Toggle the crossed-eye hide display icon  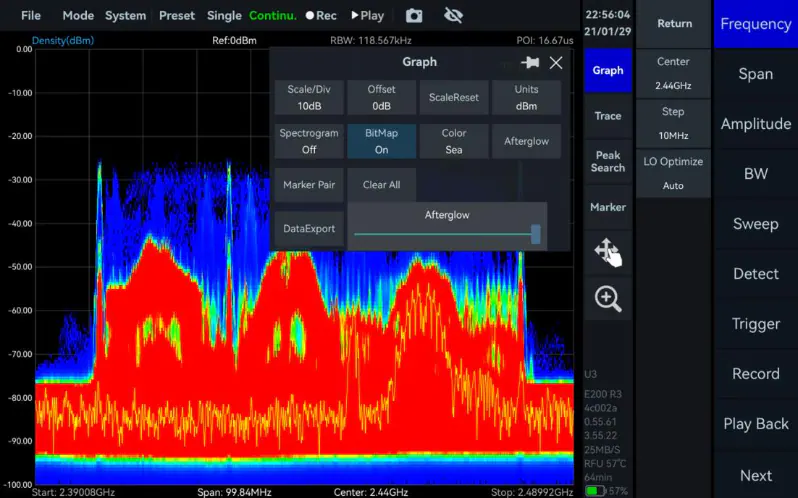pyautogui.click(x=453, y=16)
